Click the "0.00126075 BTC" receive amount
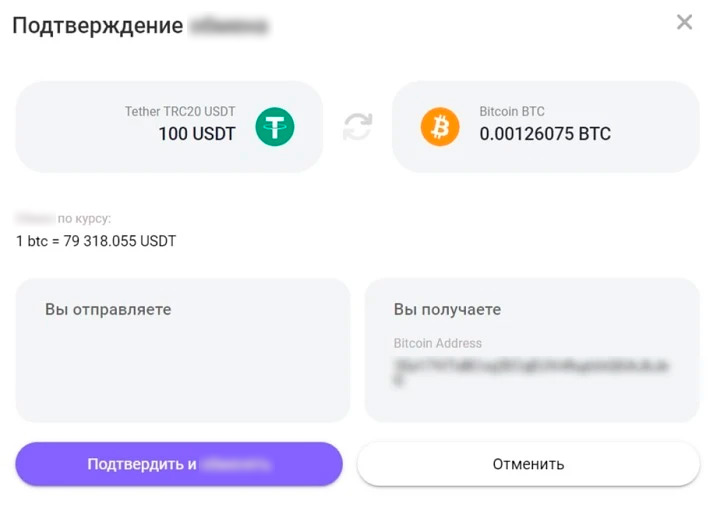717x515 pixels. click(545, 134)
